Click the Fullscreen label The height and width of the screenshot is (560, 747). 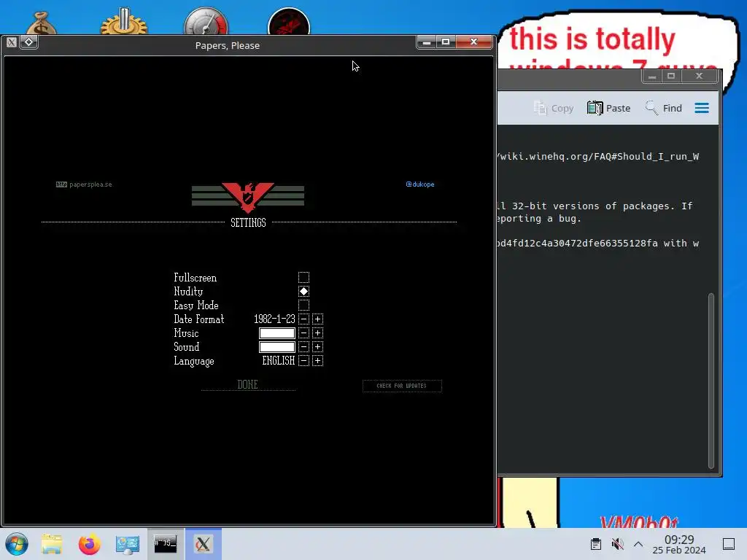click(x=195, y=277)
